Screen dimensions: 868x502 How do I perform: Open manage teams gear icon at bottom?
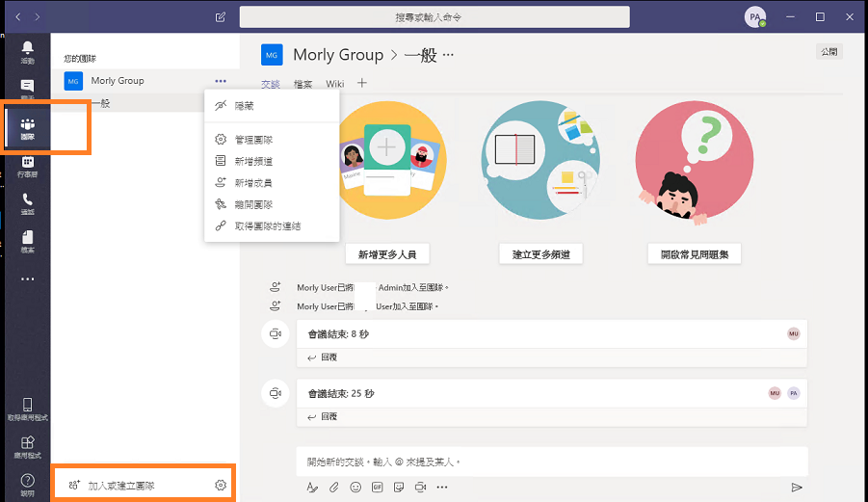click(221, 486)
